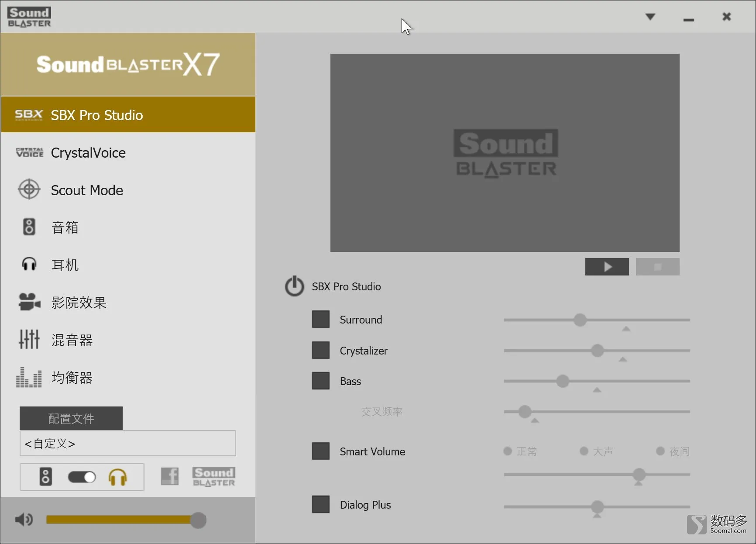Viewport: 756px width, 544px height.
Task: Click the Bass default marker triangle
Action: (x=597, y=390)
